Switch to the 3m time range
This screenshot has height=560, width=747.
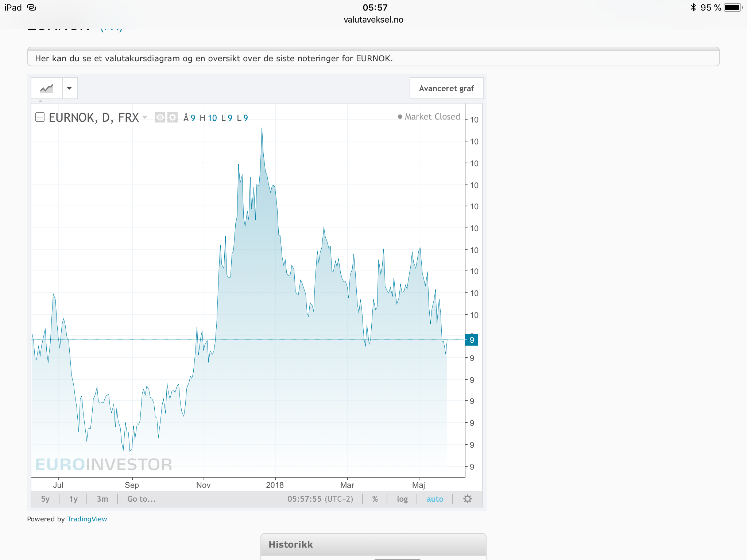[x=102, y=499]
